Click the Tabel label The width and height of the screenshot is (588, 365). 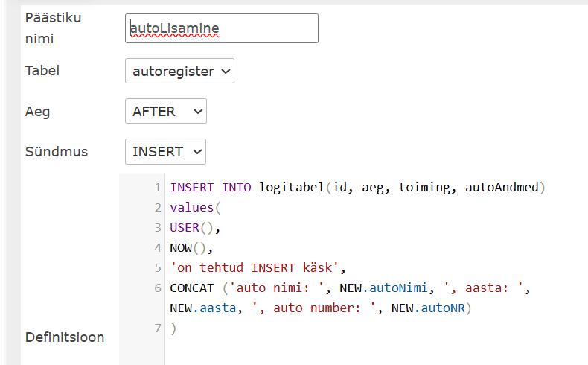coord(42,72)
